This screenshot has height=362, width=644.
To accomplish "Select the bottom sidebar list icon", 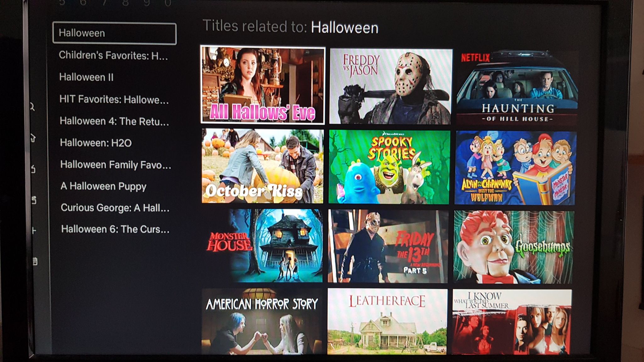I will [35, 261].
